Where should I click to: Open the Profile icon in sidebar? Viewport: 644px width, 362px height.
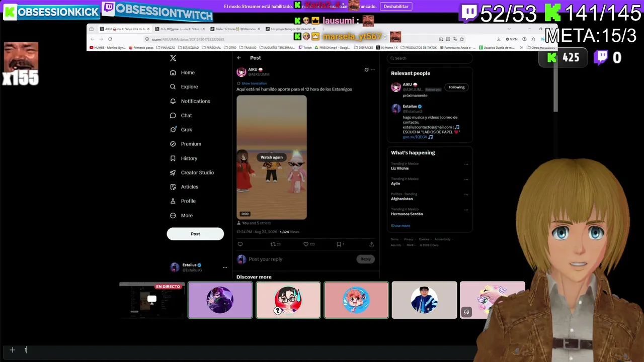pos(173,201)
